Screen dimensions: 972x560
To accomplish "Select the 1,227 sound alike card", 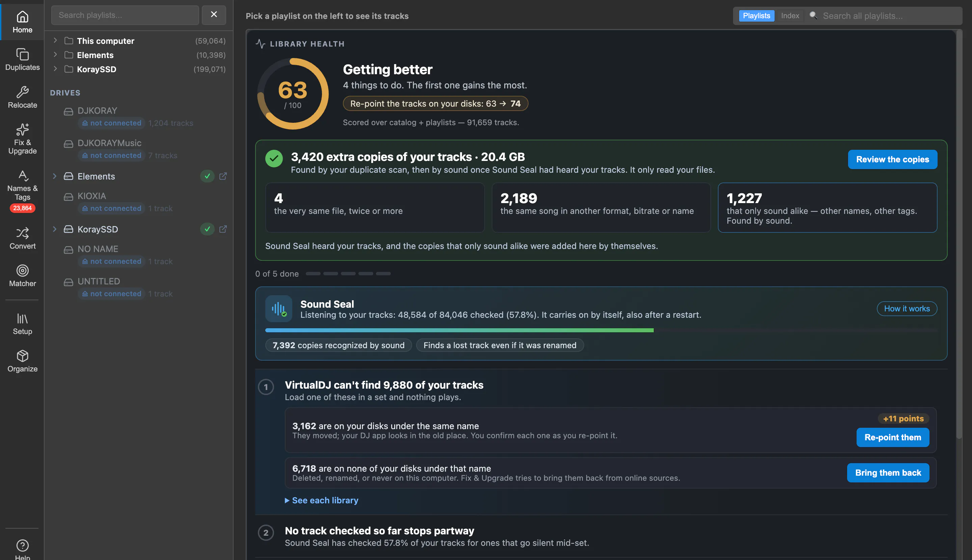I will coord(827,208).
